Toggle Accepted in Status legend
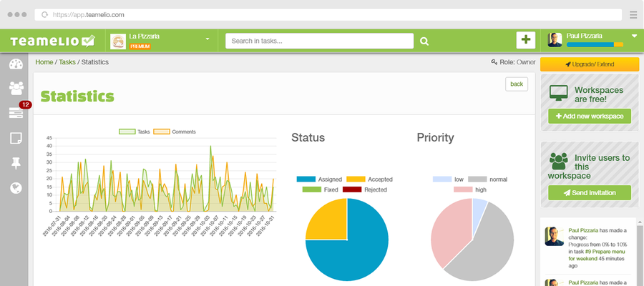644x286 pixels. [x=369, y=179]
